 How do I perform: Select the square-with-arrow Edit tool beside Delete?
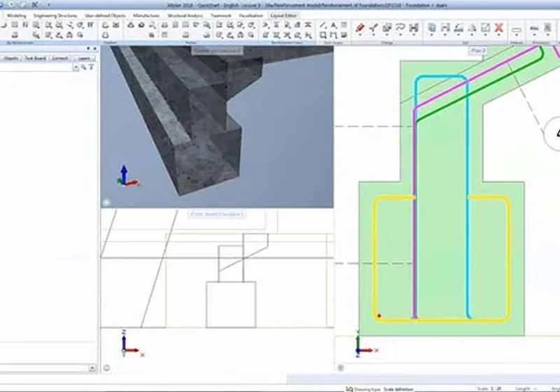[x=486, y=27]
